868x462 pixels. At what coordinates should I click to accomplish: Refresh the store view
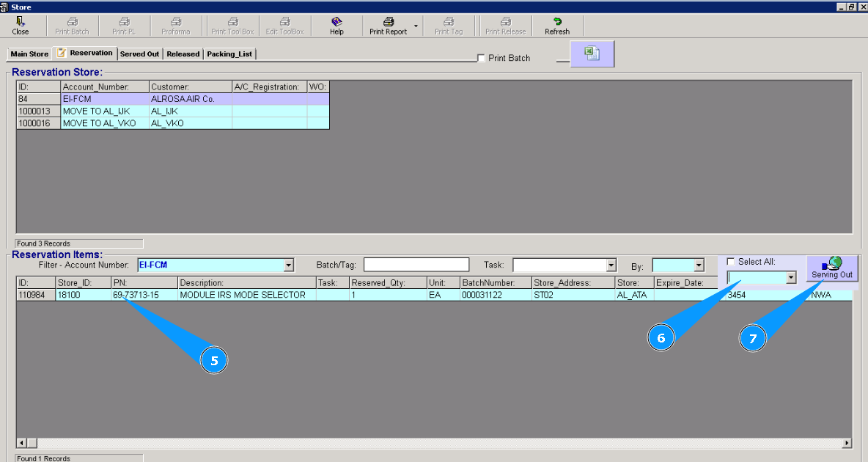tap(557, 26)
